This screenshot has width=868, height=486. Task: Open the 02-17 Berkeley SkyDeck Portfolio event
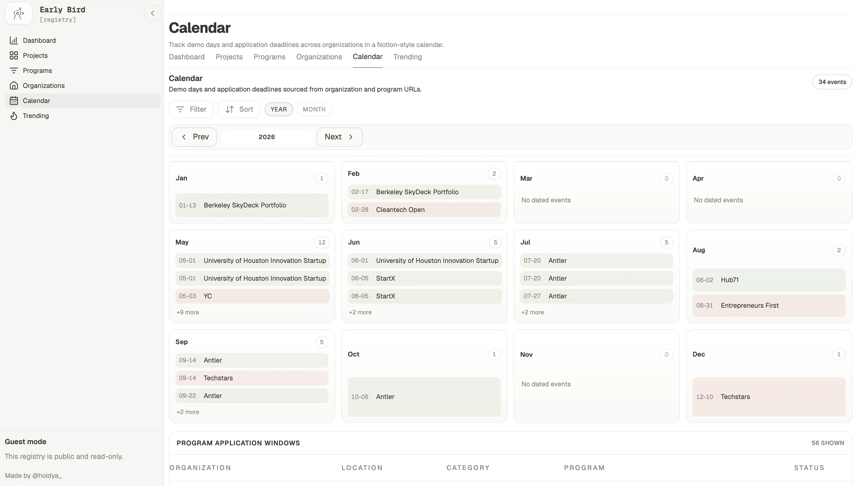424,192
